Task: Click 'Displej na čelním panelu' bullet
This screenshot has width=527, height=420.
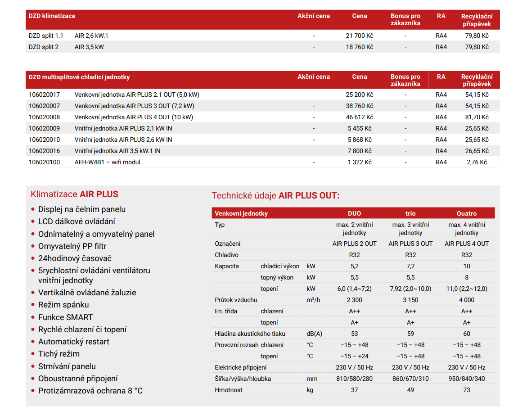Action: click(81, 209)
